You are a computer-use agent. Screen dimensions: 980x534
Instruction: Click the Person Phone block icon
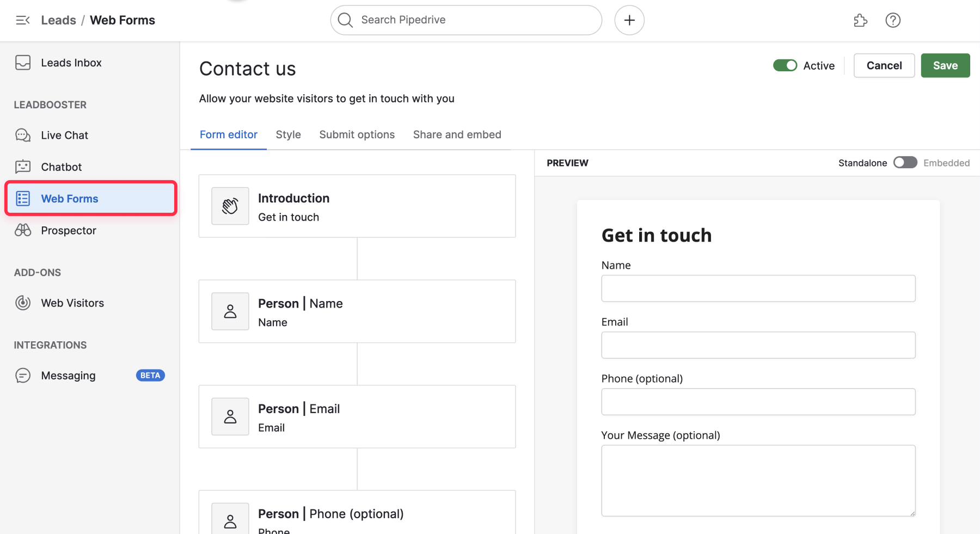[x=230, y=519]
